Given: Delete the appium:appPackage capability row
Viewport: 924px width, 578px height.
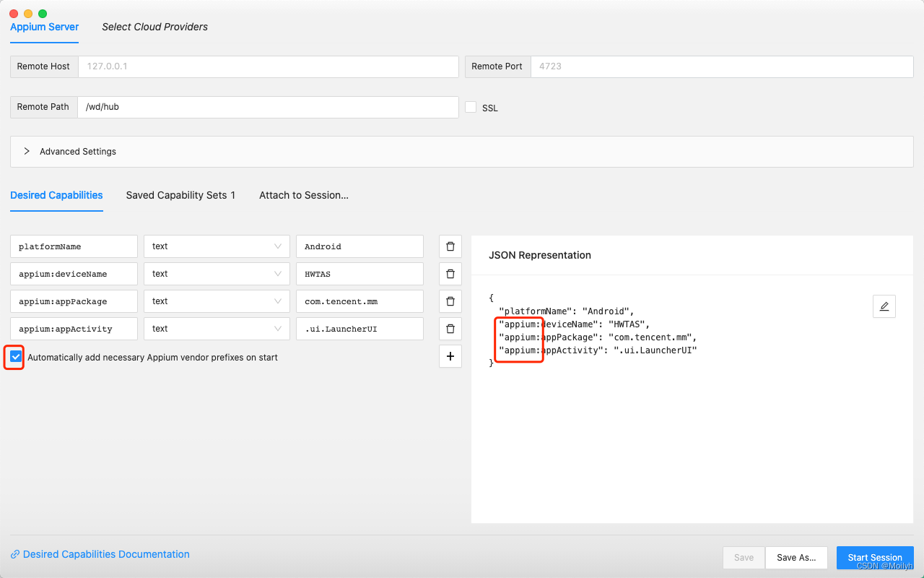Looking at the screenshot, I should click(450, 301).
